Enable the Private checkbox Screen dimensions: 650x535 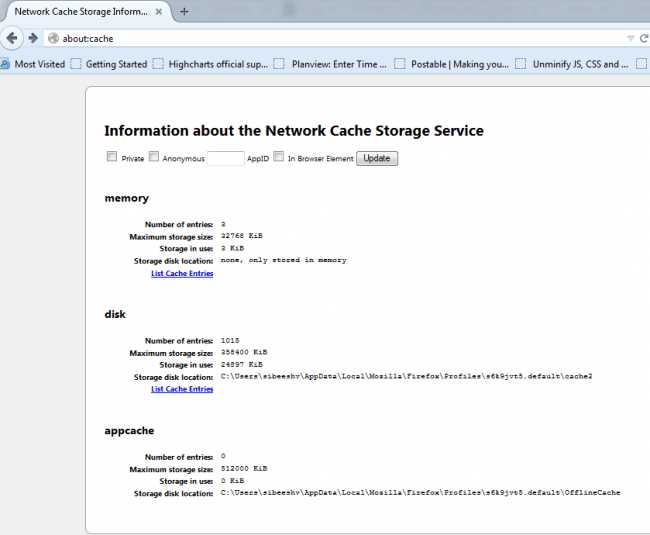[x=112, y=156]
